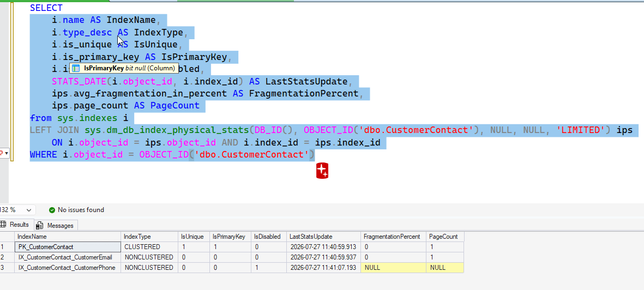Screen dimensions: 644x290
Task: Select the NULL cell under PageCount
Action: (x=445, y=268)
